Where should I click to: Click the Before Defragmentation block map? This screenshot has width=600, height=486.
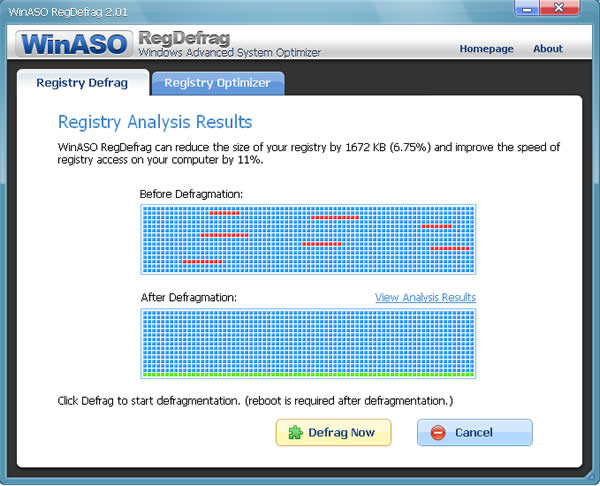(x=308, y=240)
